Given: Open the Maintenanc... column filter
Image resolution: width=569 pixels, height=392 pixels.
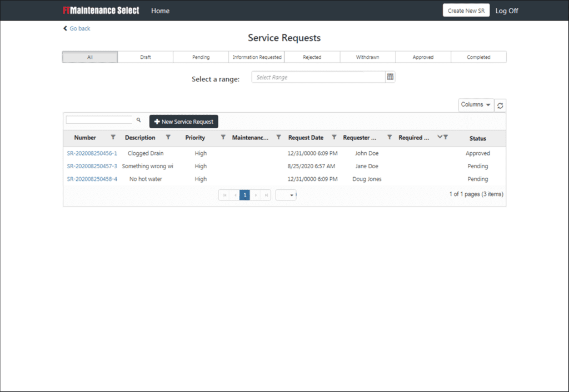Looking at the screenshot, I should tap(279, 137).
